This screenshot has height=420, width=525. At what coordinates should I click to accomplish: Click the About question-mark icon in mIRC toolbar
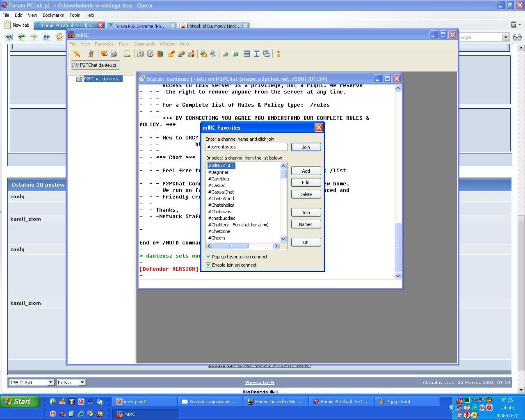[278, 54]
